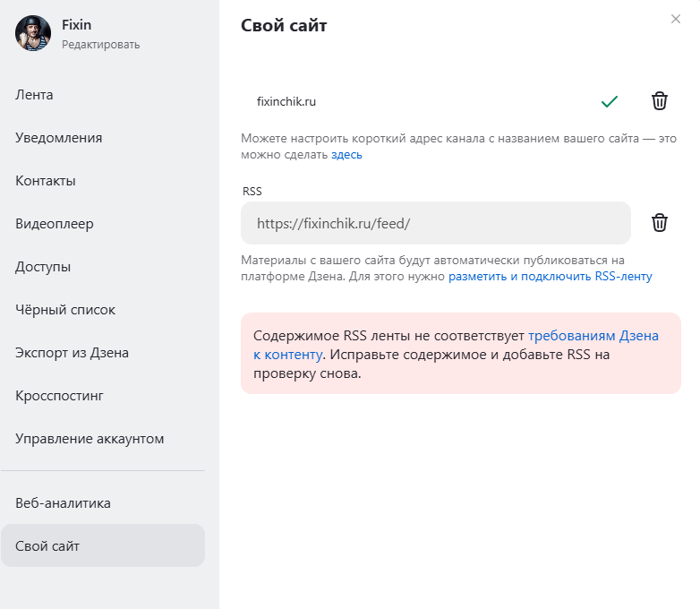Remove the RSS feed with trash icon
Screen dimensions: 700x609
tap(659, 222)
